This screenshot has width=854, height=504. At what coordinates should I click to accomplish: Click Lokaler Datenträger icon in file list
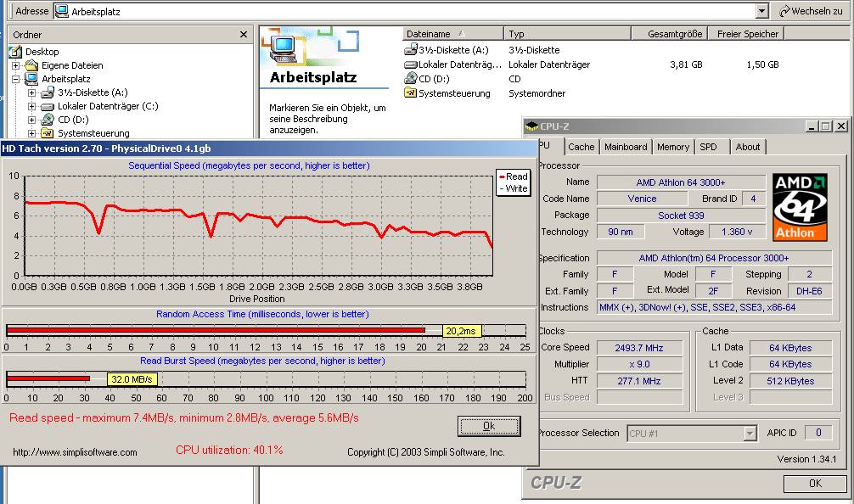tap(411, 64)
